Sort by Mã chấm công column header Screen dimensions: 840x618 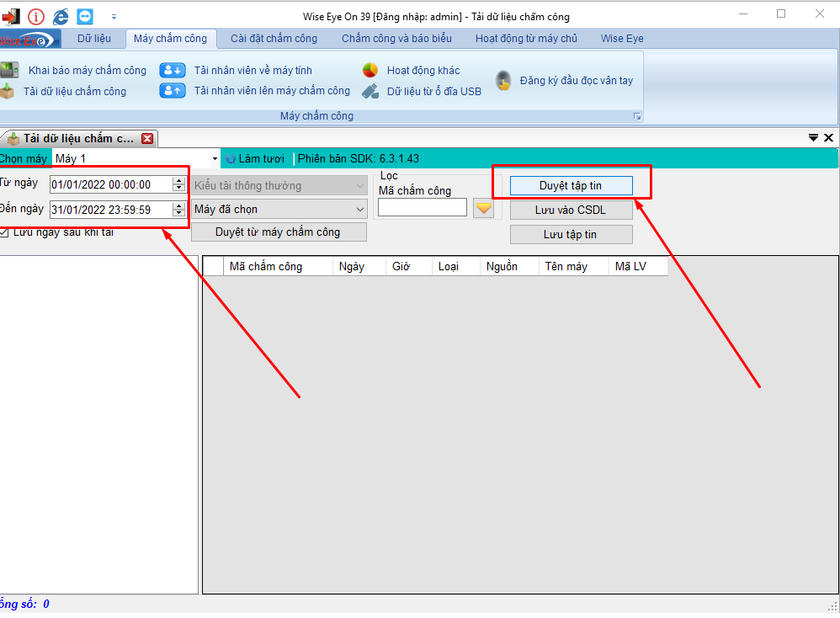coord(278,266)
